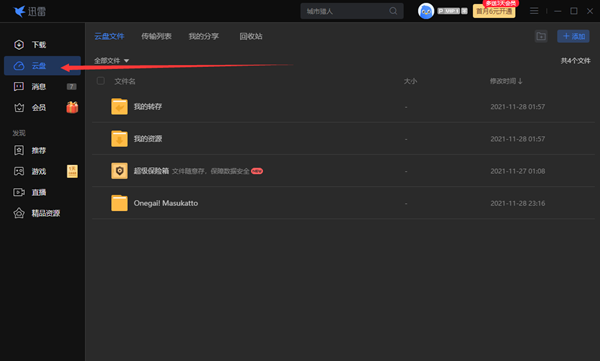Toggle the select-all files checkbox
600x361 pixels.
pos(101,81)
